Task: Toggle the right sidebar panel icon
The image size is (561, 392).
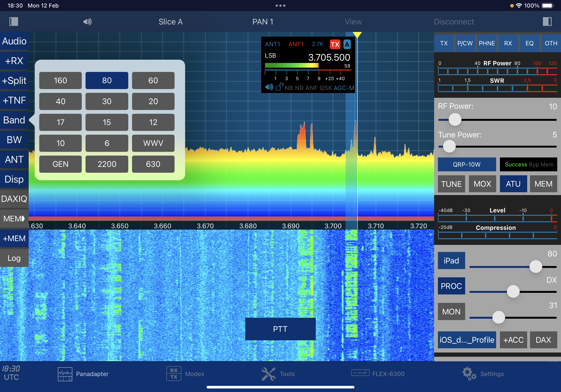Action: tap(547, 22)
